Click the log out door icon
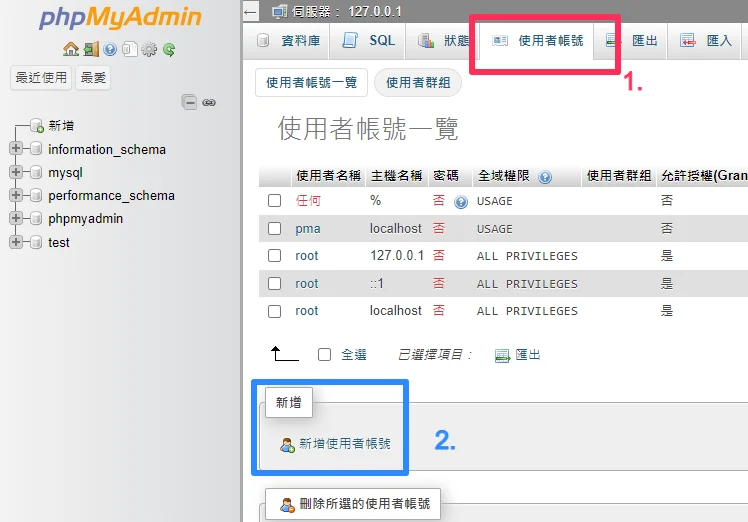748x522 pixels. point(91,49)
